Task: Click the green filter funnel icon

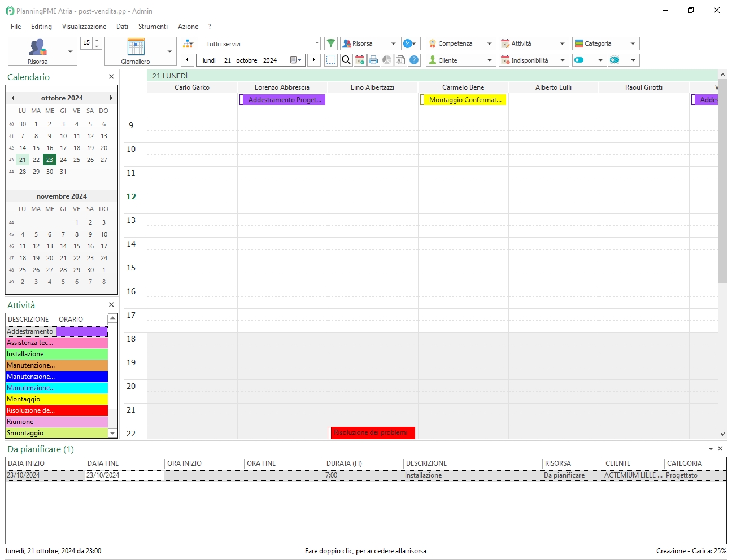Action: 330,43
